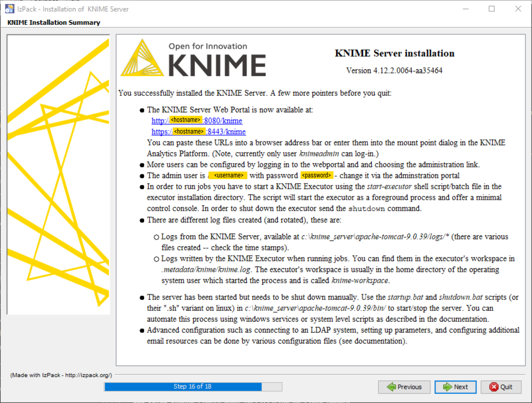The image size is (532, 403).
Task: Minimize the installer window
Action: point(466,9)
